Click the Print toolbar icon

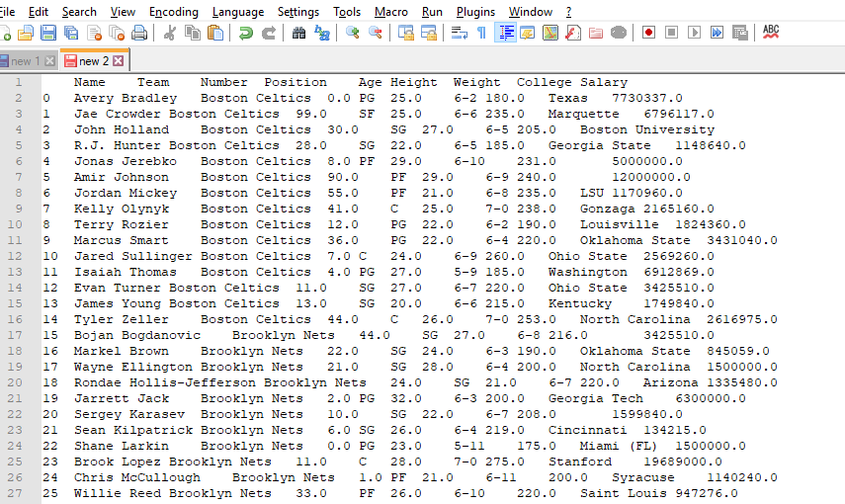click(x=139, y=33)
